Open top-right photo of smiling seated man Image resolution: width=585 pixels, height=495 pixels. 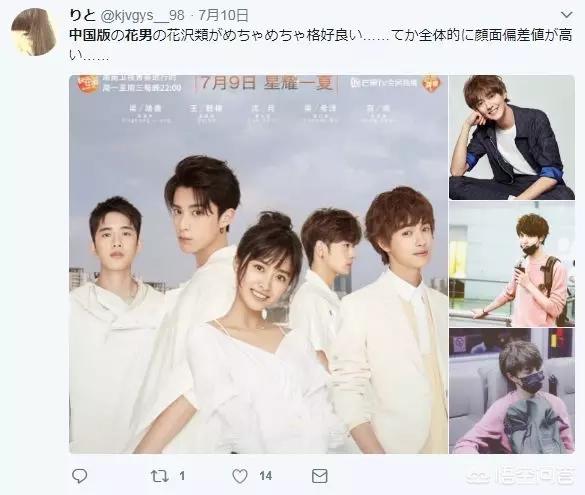[512, 137]
